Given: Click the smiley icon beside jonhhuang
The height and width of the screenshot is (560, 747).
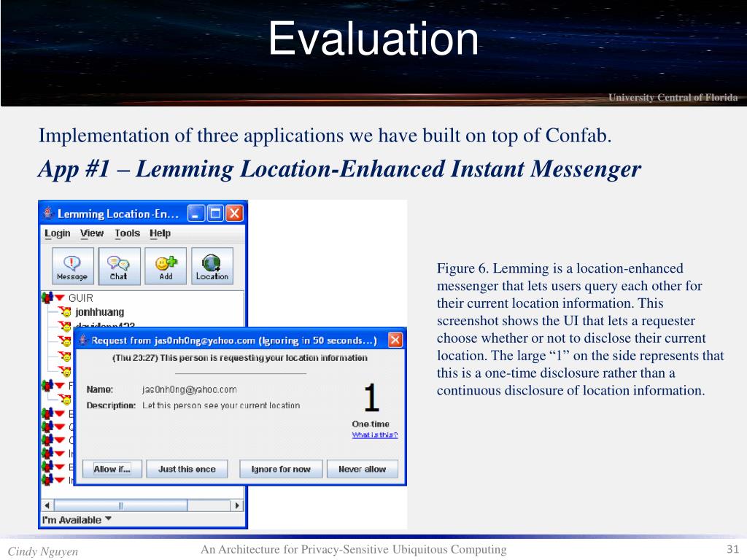Looking at the screenshot, I should coord(65,312).
